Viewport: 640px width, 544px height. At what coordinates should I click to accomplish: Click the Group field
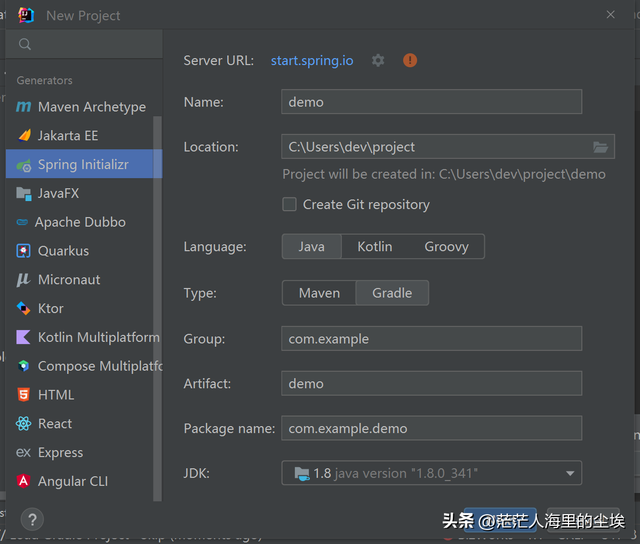[x=431, y=338]
